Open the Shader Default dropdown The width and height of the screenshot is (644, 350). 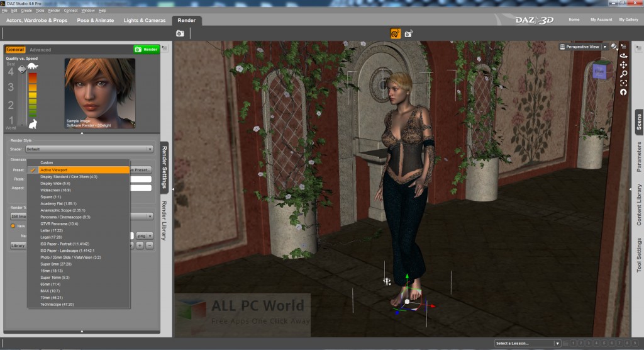click(89, 149)
